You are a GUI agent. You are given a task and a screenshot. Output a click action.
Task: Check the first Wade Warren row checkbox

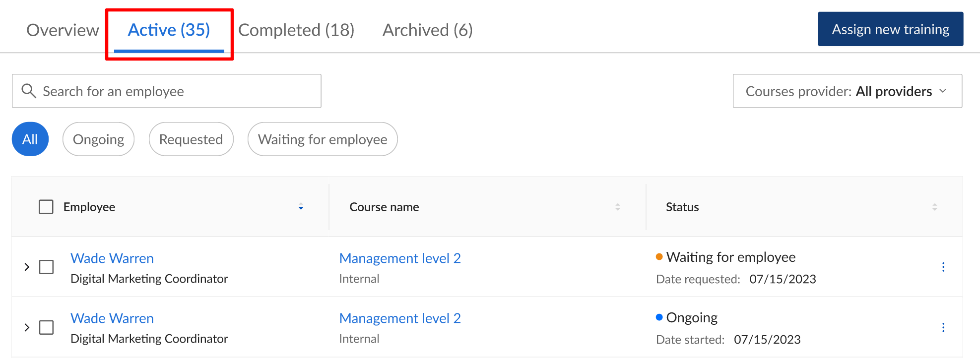pyautogui.click(x=47, y=267)
